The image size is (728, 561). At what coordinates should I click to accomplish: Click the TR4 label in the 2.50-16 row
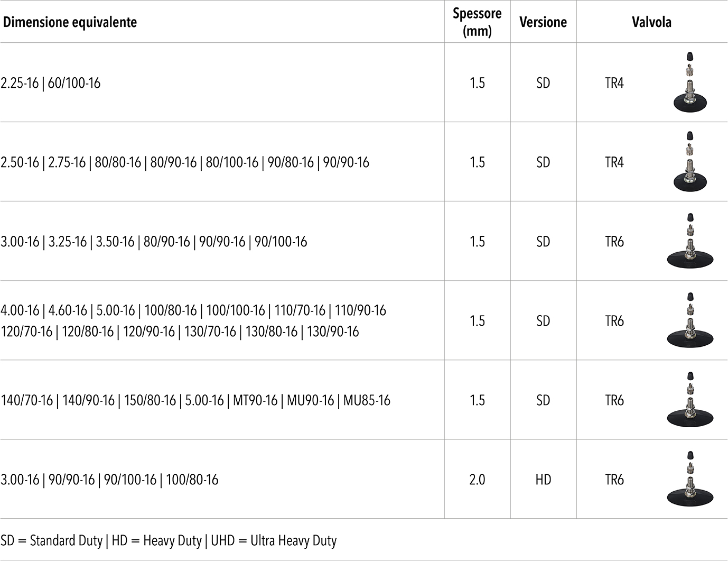[x=614, y=162]
